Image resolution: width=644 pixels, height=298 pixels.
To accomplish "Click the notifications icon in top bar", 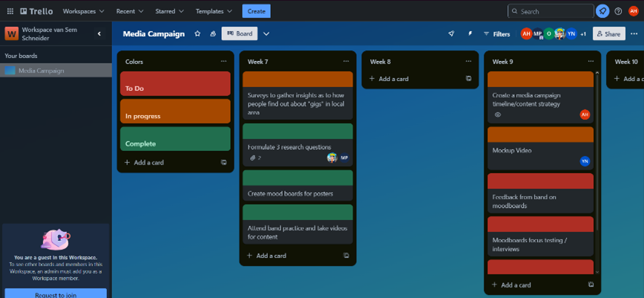I will tap(602, 11).
